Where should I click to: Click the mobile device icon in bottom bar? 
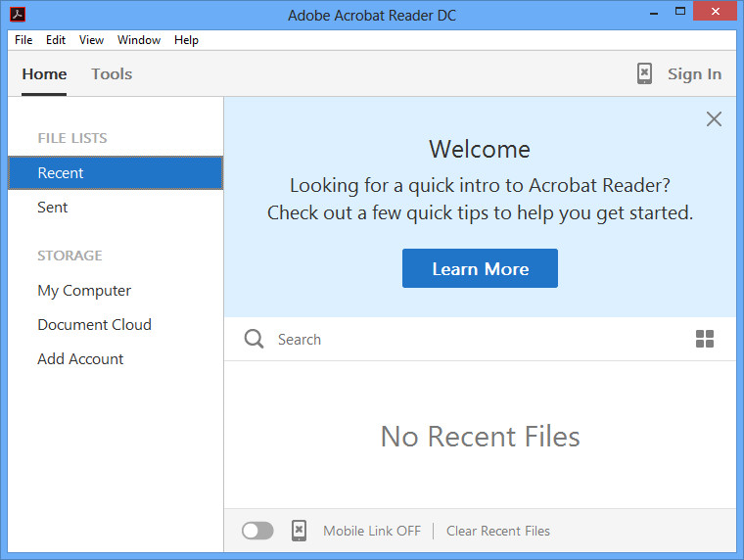click(x=299, y=531)
